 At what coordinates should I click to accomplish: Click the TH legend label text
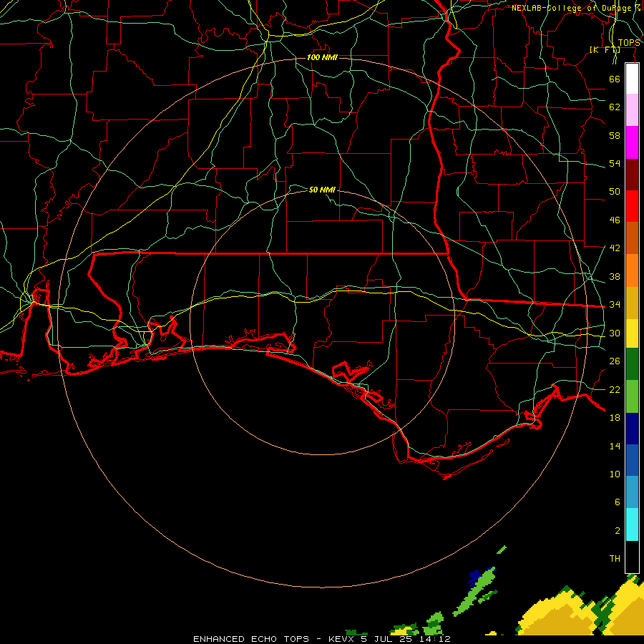tap(615, 559)
